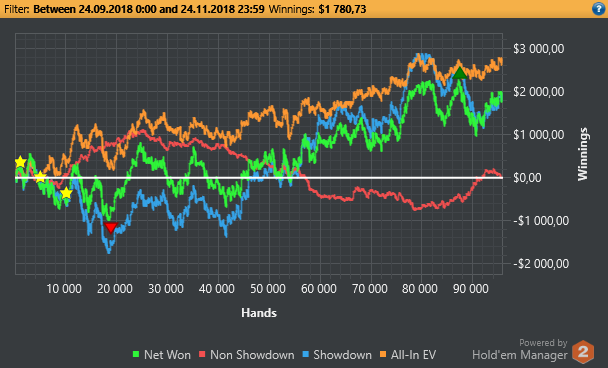This screenshot has width=608, height=368.
Task: Toggle the Non Showdown red legend swatch
Action: coord(202,354)
